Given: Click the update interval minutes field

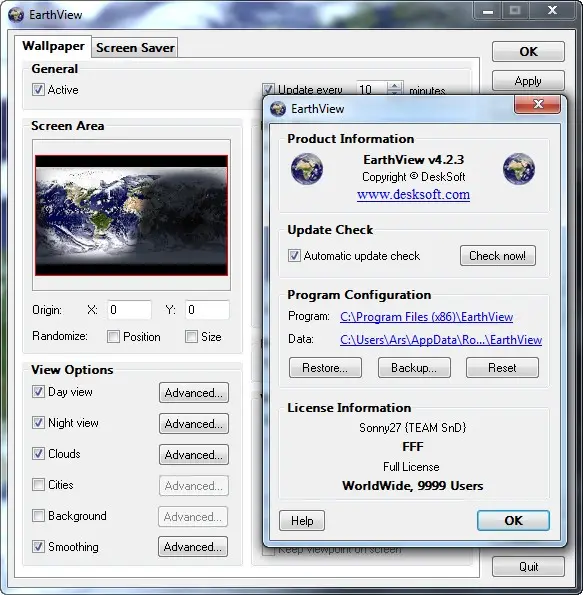Looking at the screenshot, I should (x=372, y=89).
